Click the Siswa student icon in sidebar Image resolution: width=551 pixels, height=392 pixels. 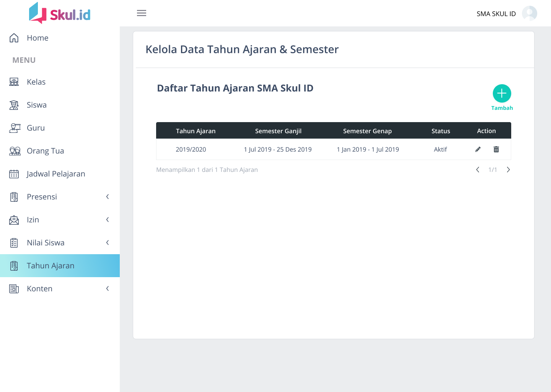coord(14,105)
